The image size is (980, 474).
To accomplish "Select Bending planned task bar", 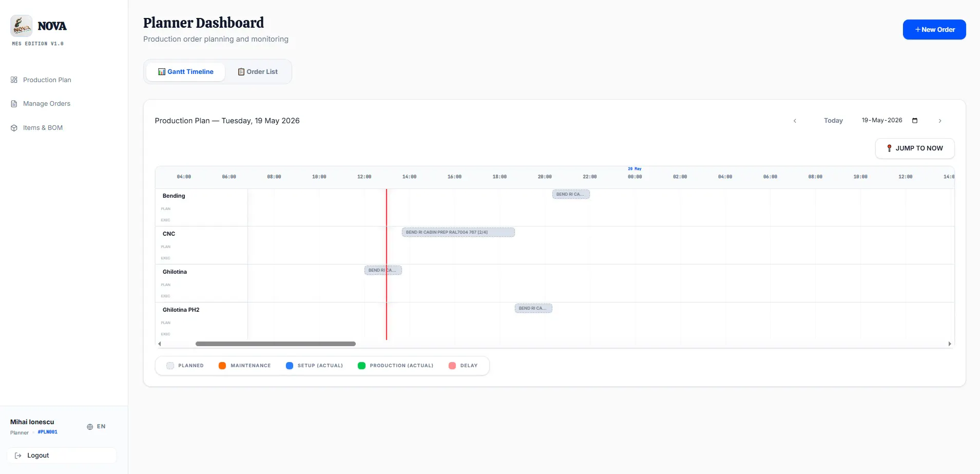I will (571, 194).
